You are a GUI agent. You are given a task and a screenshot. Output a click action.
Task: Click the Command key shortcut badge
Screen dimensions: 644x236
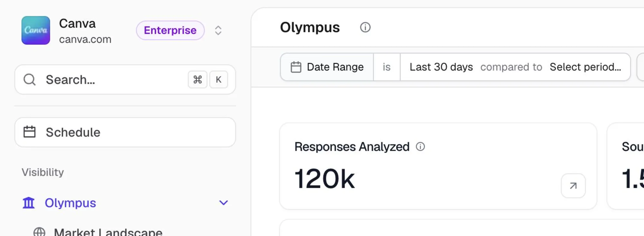(198, 79)
